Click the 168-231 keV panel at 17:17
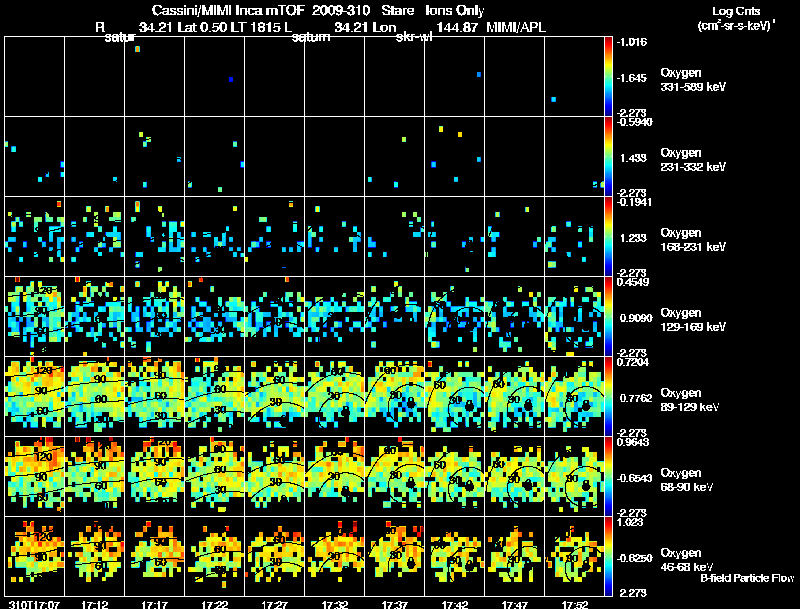800x609 pixels. (155, 236)
